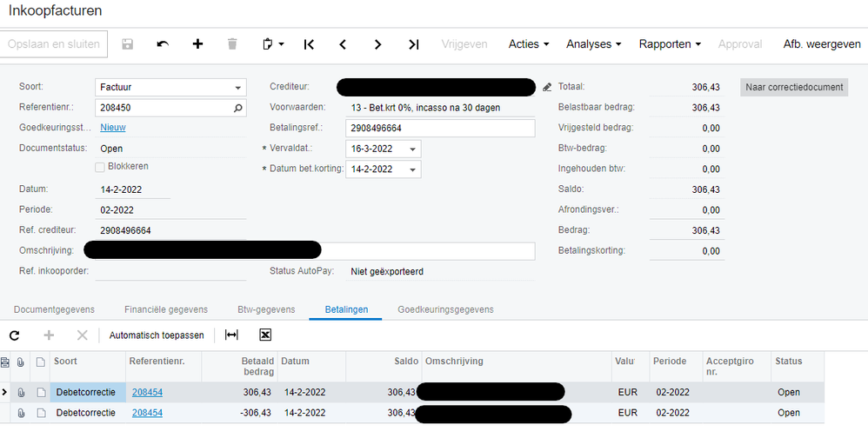Viewport: 868px width, 438px height.
Task: Switch to Financiële gegevens tab
Action: coord(165,309)
